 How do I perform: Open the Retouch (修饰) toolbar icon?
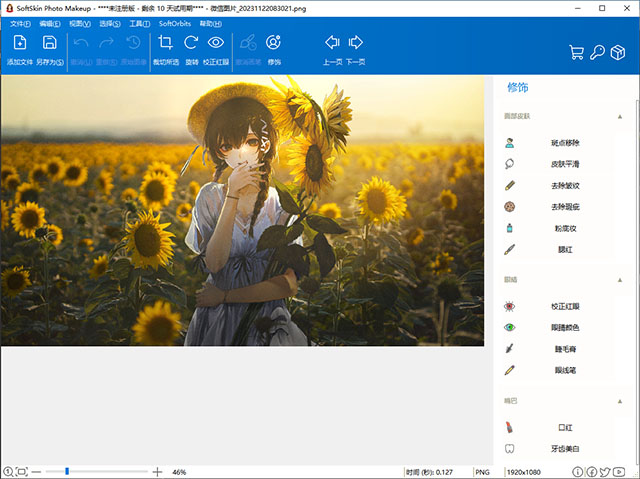pos(274,44)
